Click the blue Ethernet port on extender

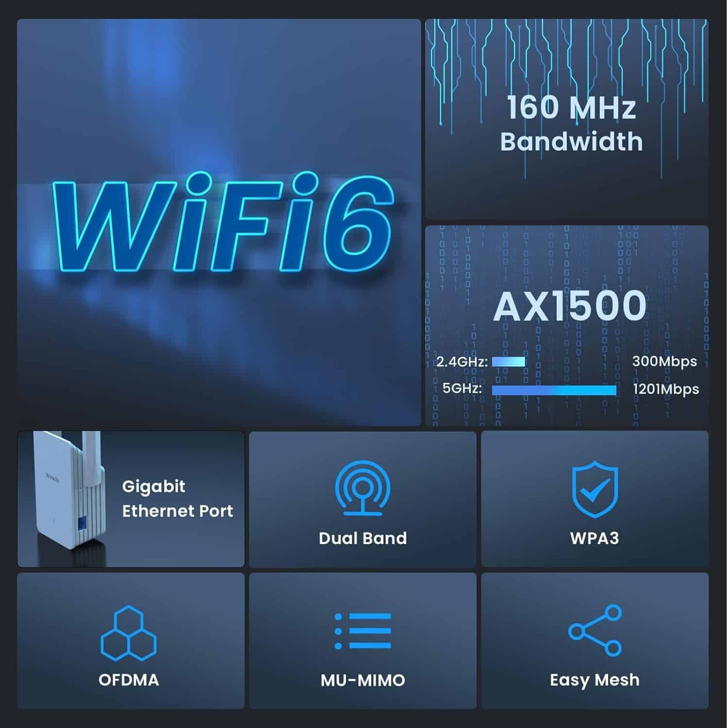tap(82, 523)
